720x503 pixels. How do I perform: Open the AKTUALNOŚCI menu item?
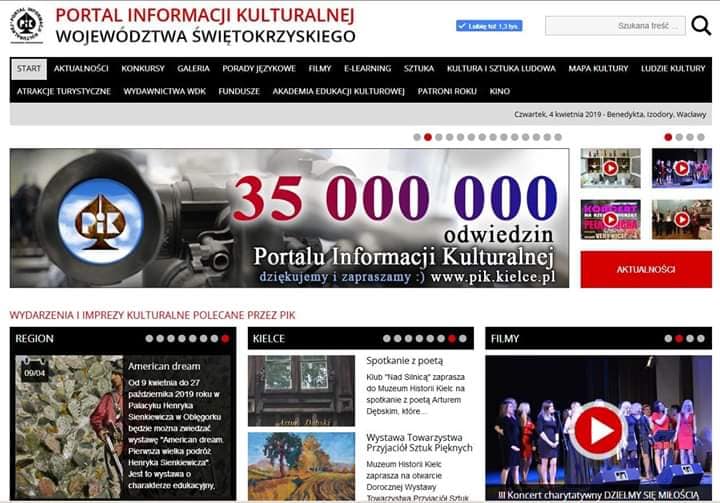point(81,69)
